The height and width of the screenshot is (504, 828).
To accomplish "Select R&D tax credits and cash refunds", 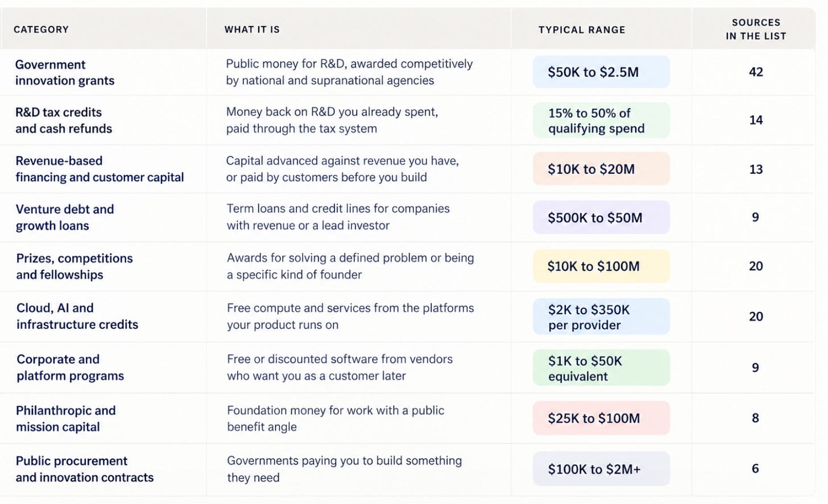I will pos(64,120).
